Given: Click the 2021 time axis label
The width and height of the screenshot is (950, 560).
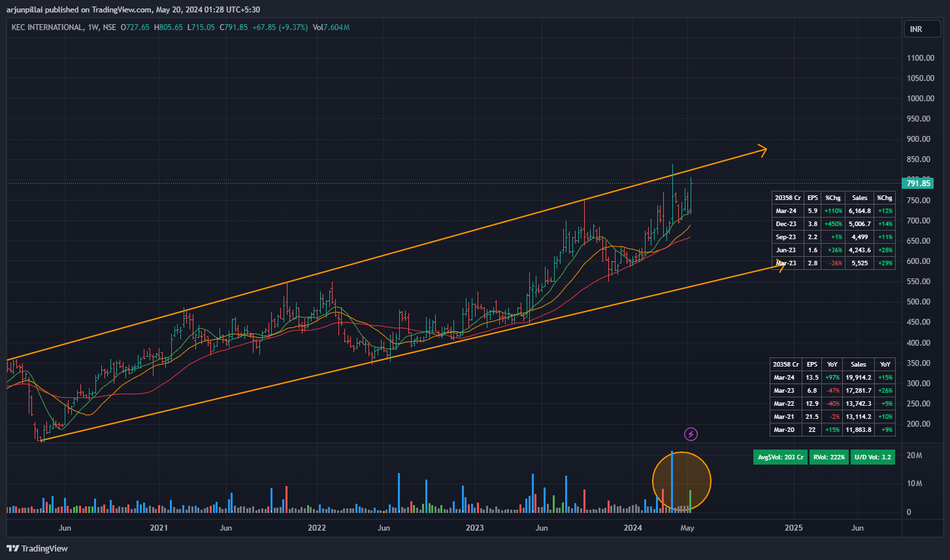Looking at the screenshot, I should 159,527.
